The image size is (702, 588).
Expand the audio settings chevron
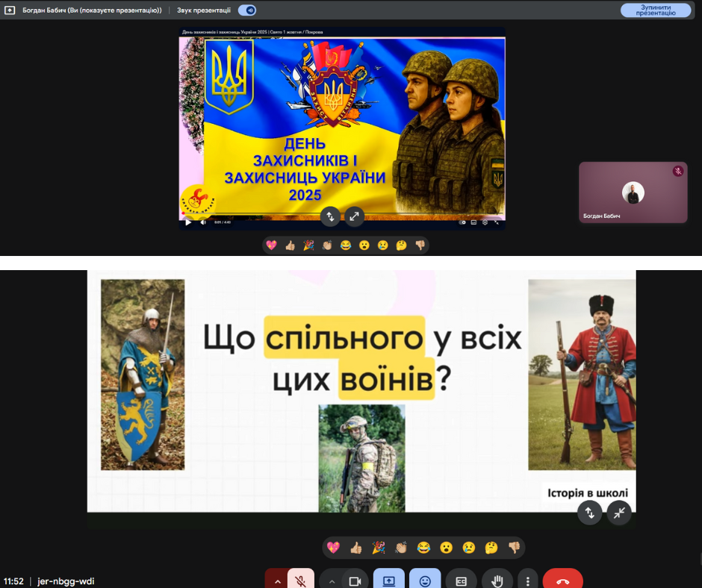click(x=277, y=581)
